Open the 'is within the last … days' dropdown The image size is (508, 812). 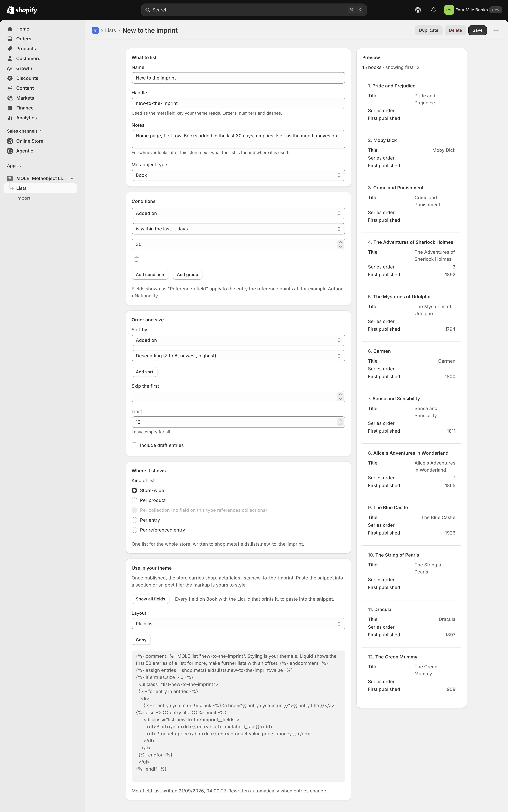(238, 229)
